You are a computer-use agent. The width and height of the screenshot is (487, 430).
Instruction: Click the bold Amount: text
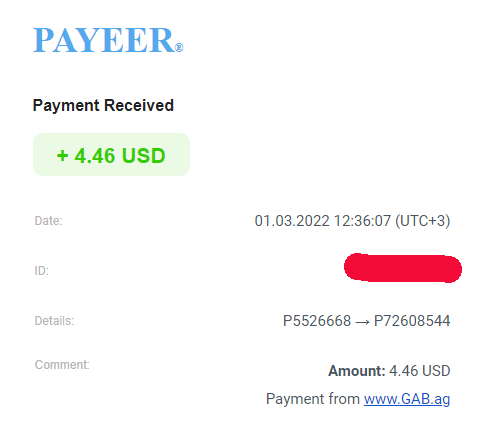pos(357,371)
